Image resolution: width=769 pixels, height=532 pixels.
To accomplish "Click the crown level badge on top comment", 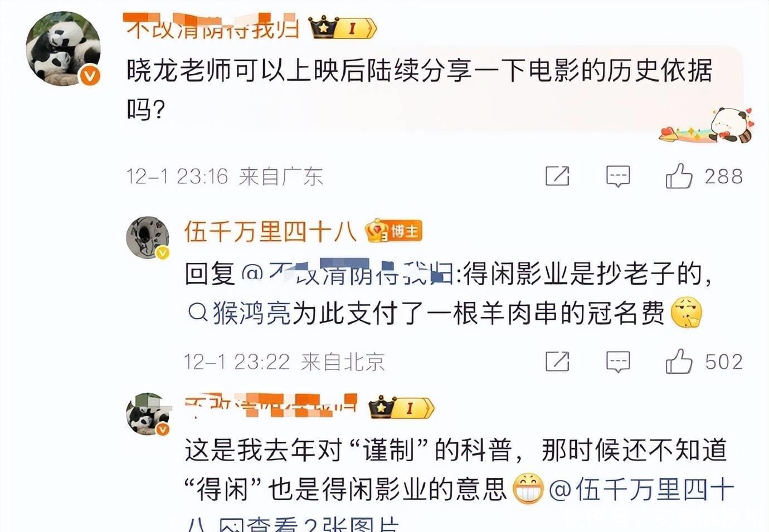I will (x=343, y=27).
